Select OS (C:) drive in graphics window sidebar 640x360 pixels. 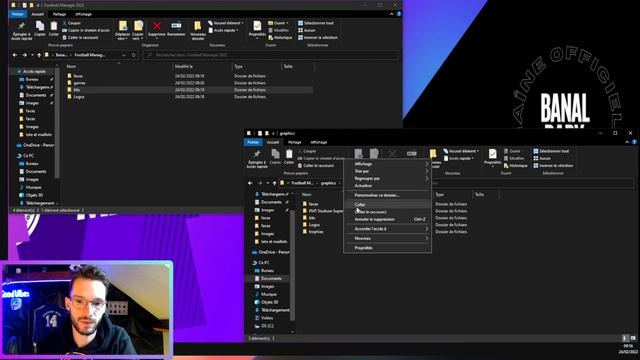[264, 326]
